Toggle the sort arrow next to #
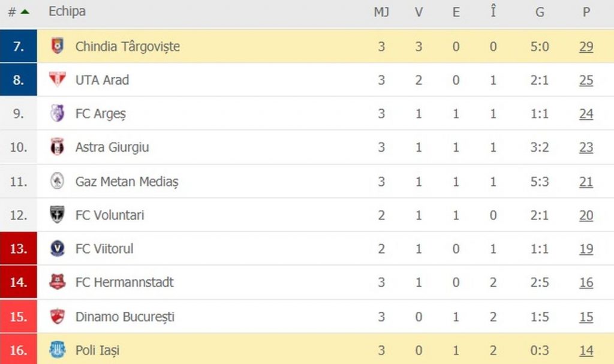 tap(24, 11)
